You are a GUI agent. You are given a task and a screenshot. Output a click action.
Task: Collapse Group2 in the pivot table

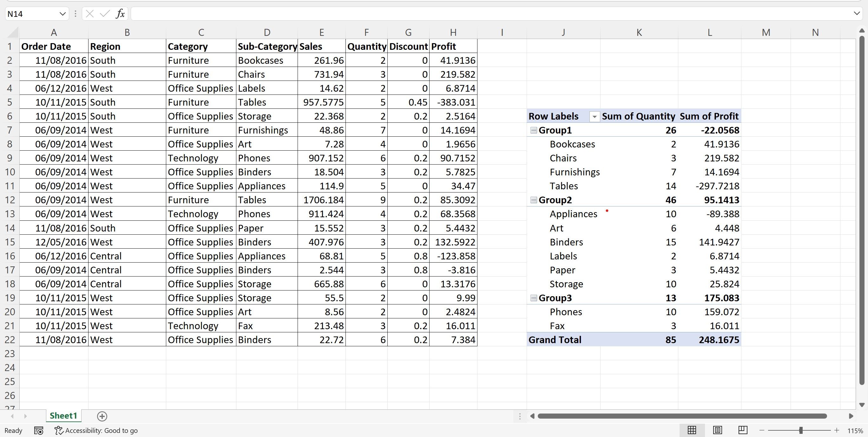533,200
